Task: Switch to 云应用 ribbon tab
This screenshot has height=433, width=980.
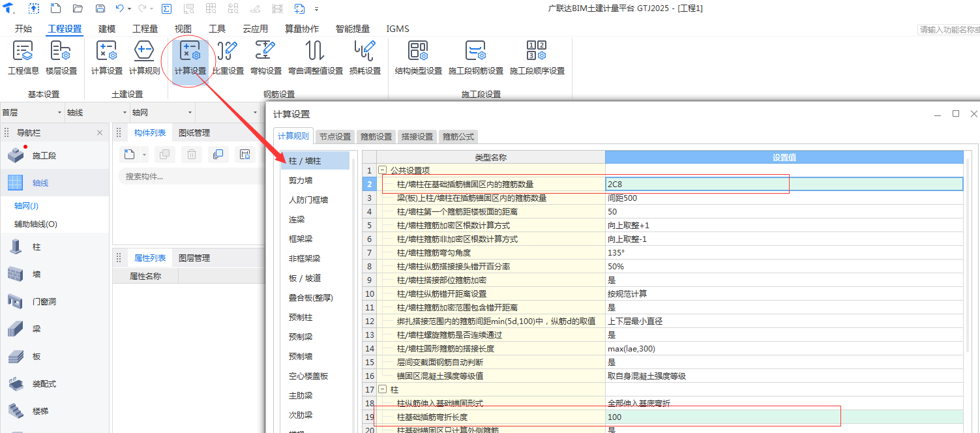Action: 255,29
